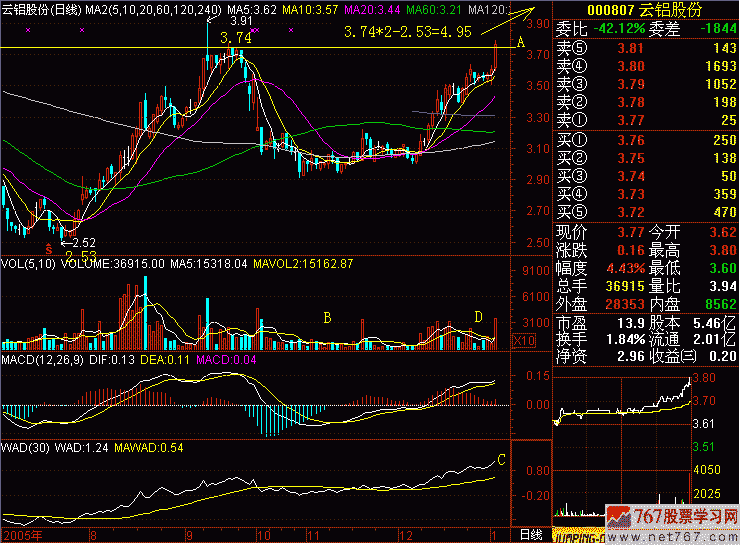Screen dimensions: 740x545
Task: Click the 卖⑤ sell order row at 3.81
Action: pyautogui.click(x=646, y=48)
